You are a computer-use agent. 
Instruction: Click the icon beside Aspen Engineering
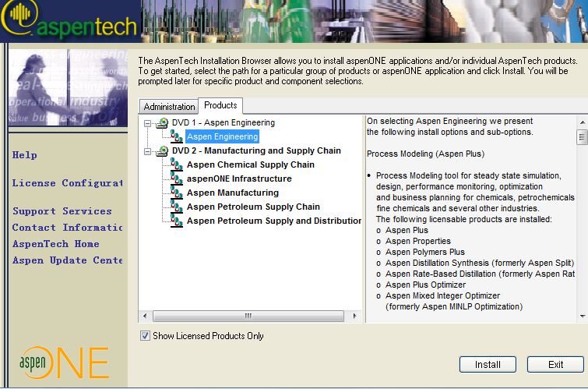coord(177,136)
